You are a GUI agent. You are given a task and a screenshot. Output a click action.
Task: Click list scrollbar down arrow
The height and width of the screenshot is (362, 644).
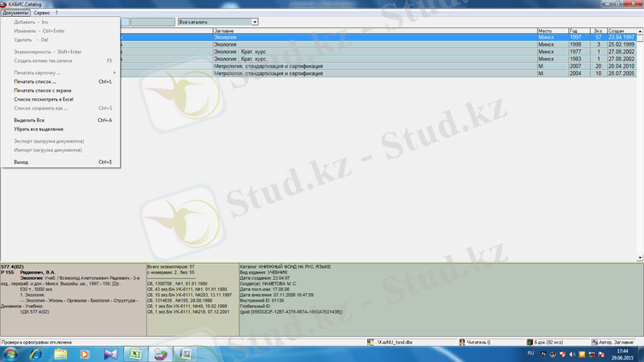(x=640, y=257)
